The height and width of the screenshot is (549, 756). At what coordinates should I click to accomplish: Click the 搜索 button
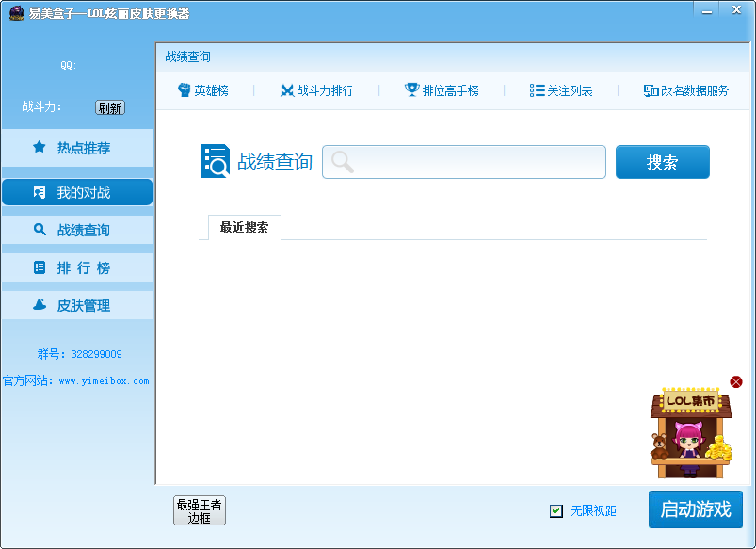coord(663,162)
